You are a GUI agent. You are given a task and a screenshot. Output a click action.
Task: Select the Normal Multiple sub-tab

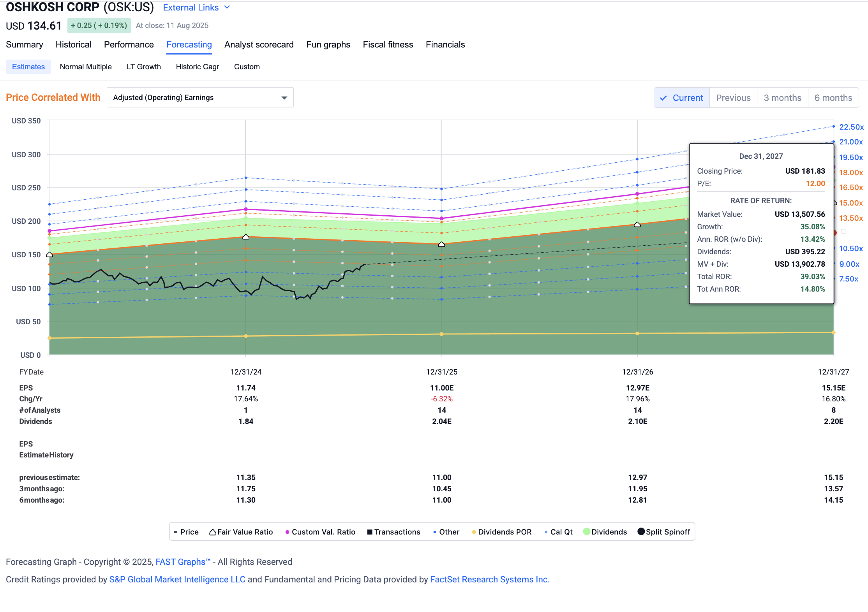(86, 67)
